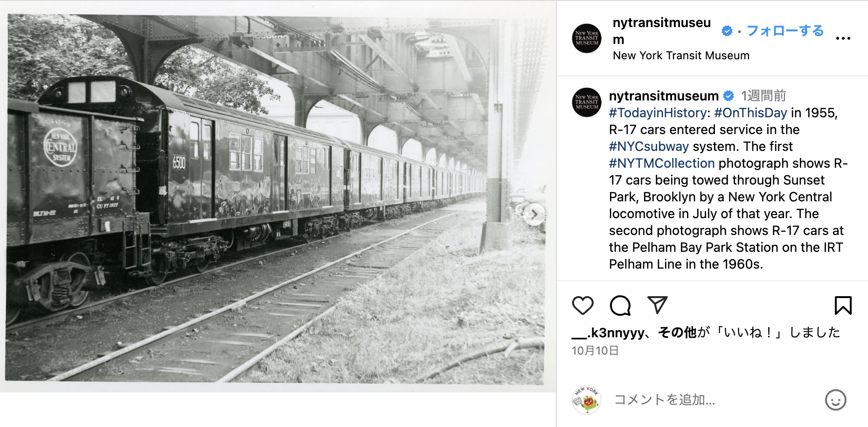The height and width of the screenshot is (427, 868).
Task: Click the R-17 train photograph
Action: (x=275, y=199)
